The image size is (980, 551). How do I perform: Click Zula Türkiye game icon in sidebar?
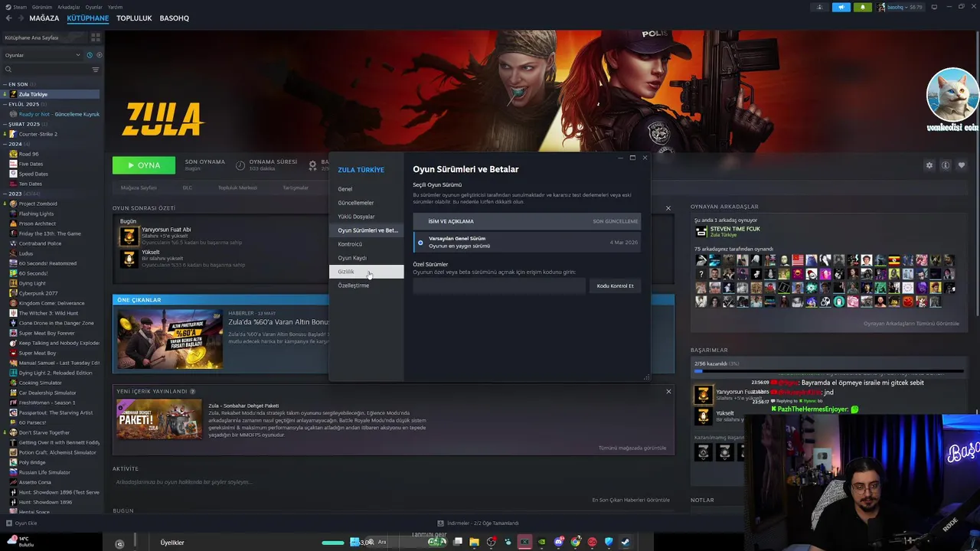14,94
